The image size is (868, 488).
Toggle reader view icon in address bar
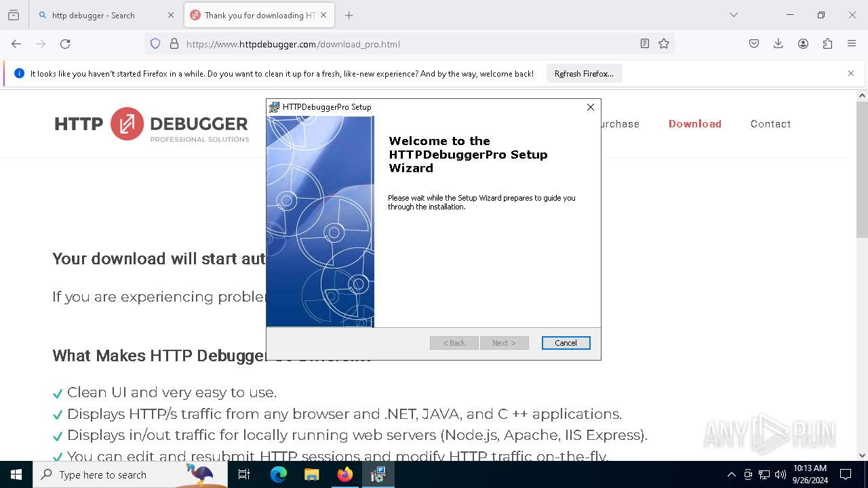point(645,44)
